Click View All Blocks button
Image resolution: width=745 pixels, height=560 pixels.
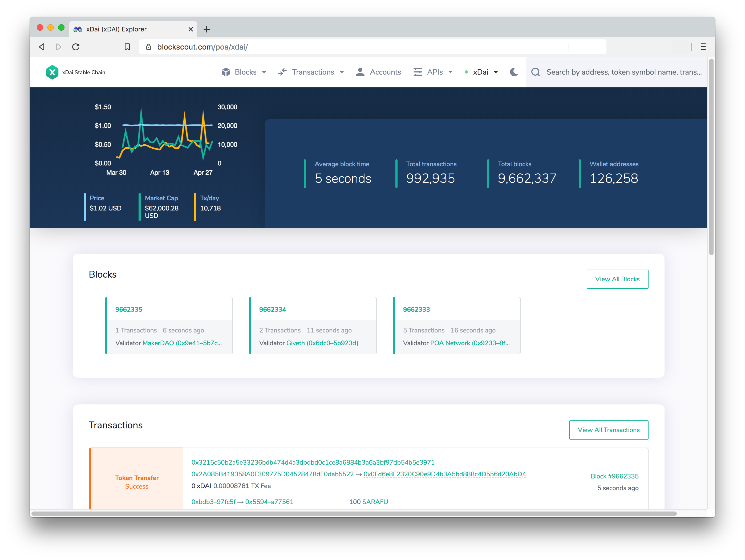617,279
